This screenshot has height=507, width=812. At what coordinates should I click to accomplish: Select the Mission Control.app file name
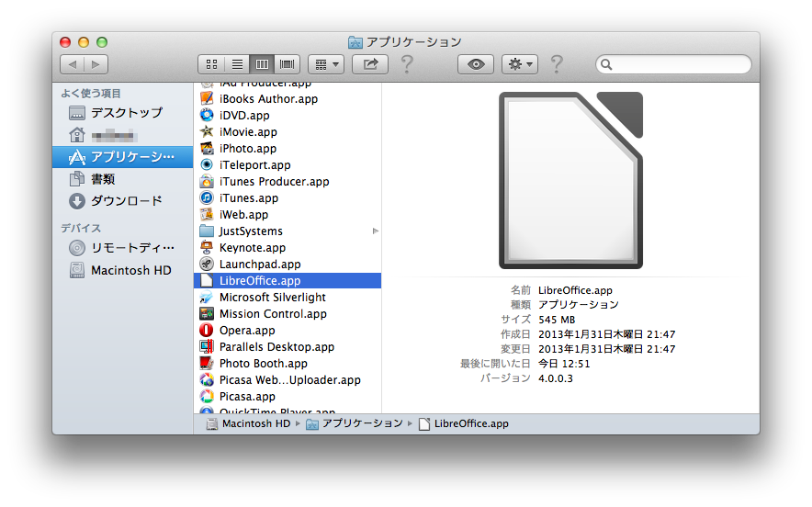click(273, 314)
